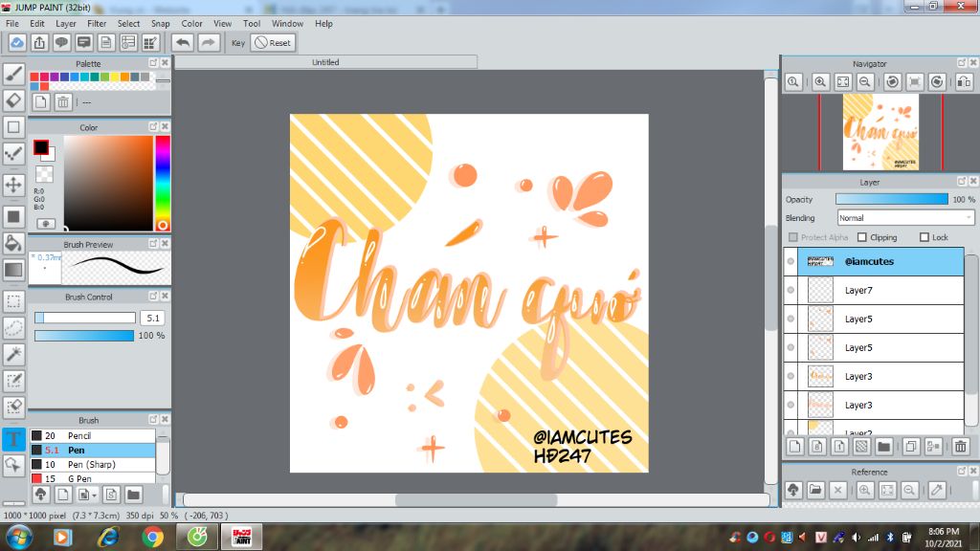Click the Undo arrow

tap(183, 42)
